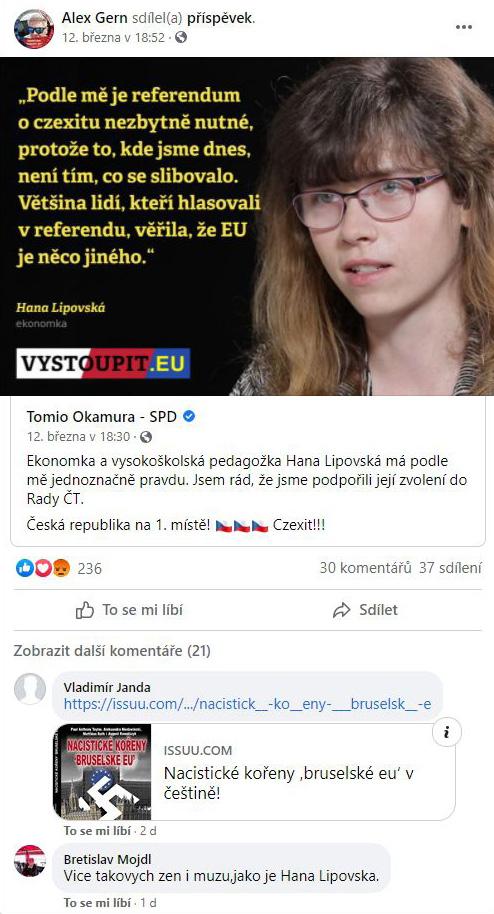Click Vladimír Janda's avatar
The width and height of the screenshot is (494, 914).
(30, 688)
